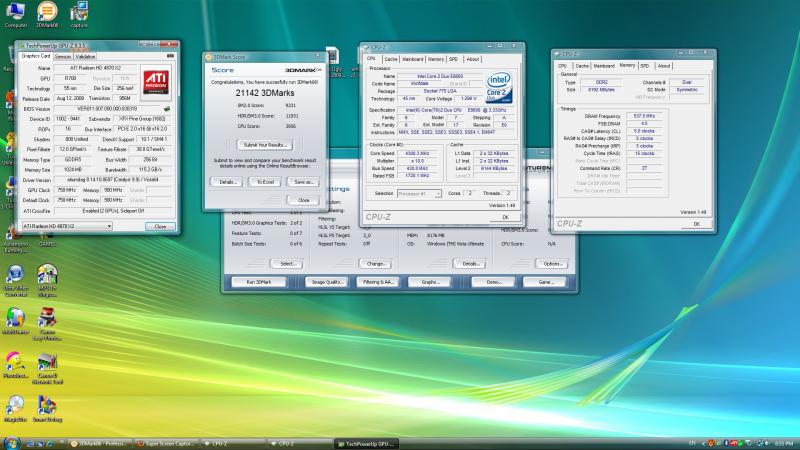Open the Mainboard tab in the CPU-Z memory window

(x=604, y=66)
